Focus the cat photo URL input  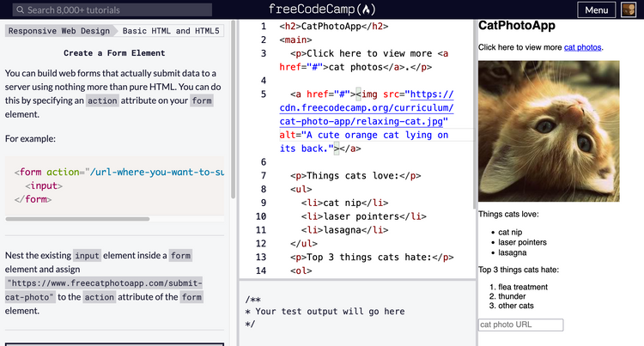pos(520,325)
